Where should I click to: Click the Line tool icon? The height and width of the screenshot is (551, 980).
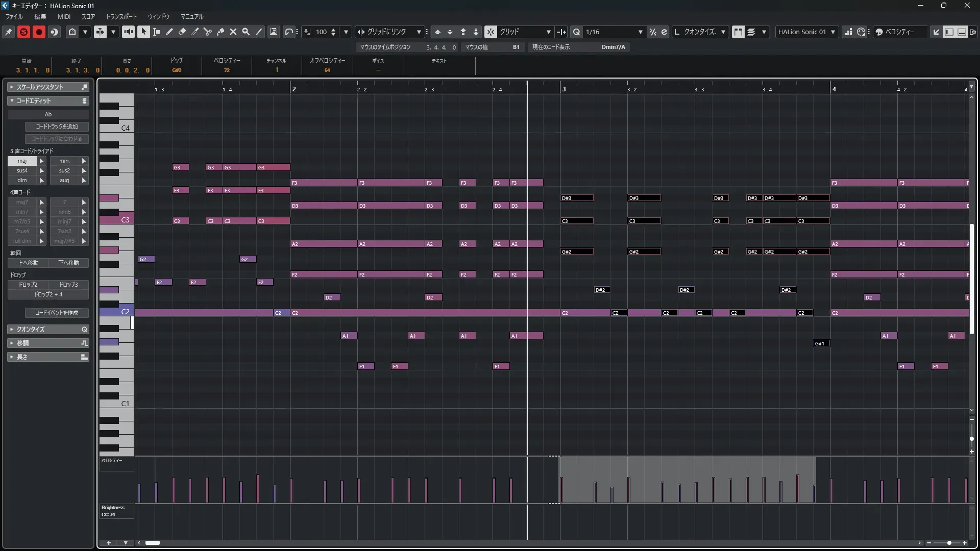click(x=259, y=32)
